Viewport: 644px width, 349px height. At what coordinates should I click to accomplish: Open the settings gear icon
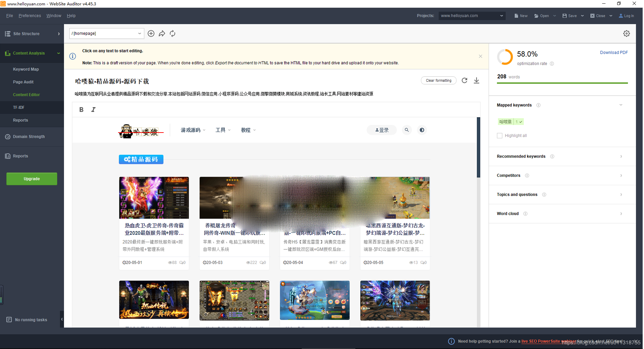pos(627,34)
